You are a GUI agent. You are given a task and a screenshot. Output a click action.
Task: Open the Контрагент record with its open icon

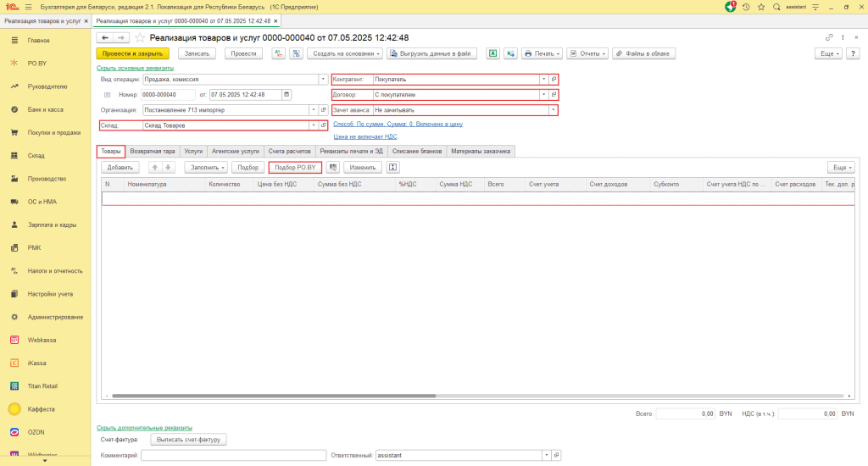click(554, 79)
